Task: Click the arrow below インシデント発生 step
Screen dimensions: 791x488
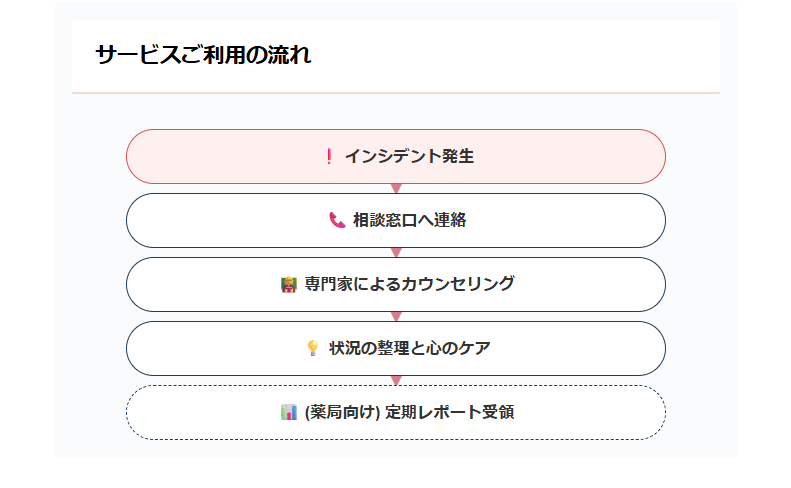Action: (396, 188)
